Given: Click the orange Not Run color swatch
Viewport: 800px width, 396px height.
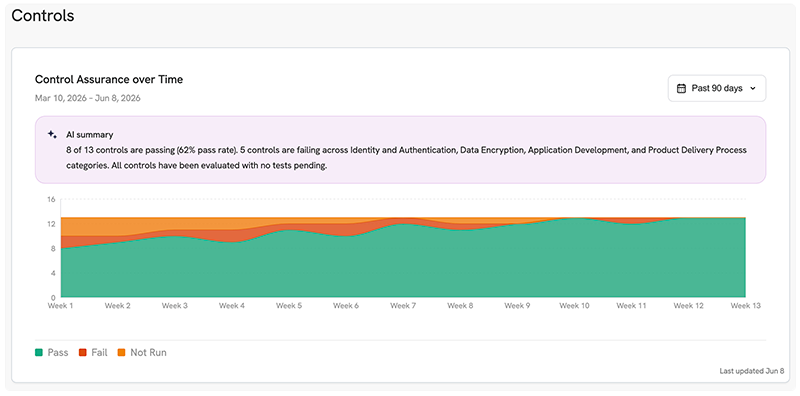Looking at the screenshot, I should click(122, 353).
